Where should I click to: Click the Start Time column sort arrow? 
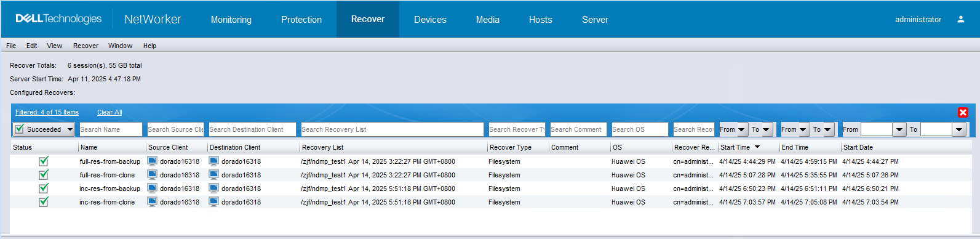point(757,147)
